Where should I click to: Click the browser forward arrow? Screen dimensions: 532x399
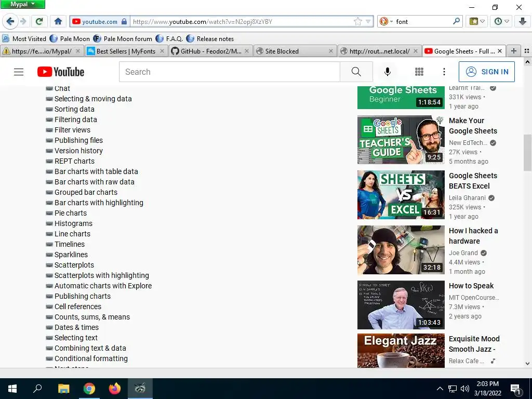(x=23, y=22)
